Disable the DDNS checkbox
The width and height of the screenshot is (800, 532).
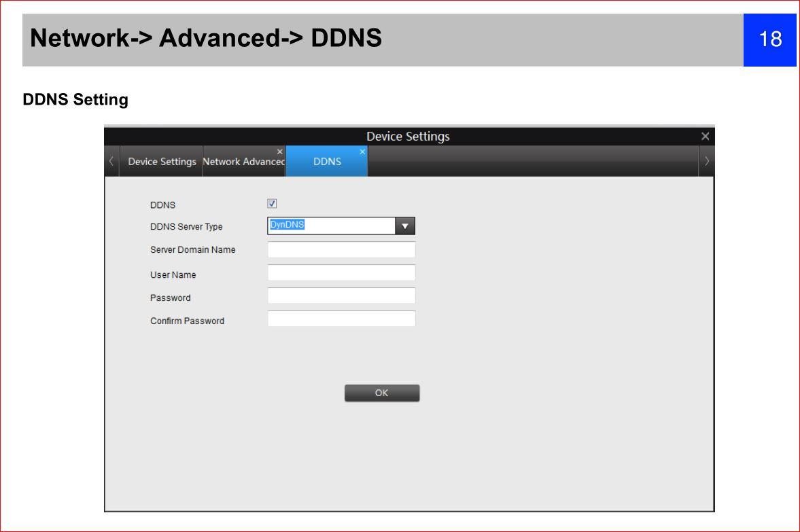[x=272, y=203]
